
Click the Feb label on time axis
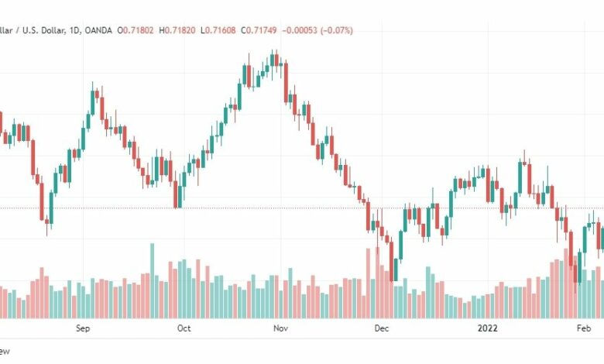(584, 328)
